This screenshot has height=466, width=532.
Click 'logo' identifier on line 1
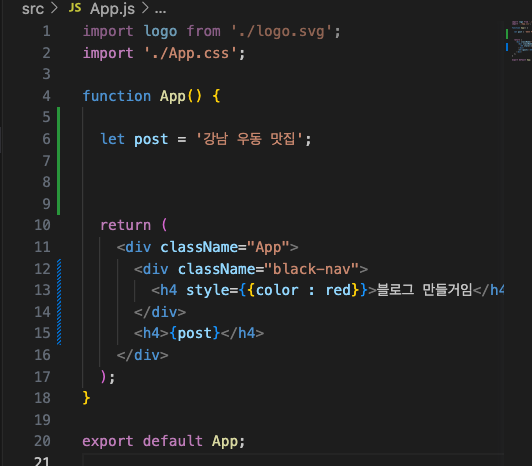tap(160, 32)
